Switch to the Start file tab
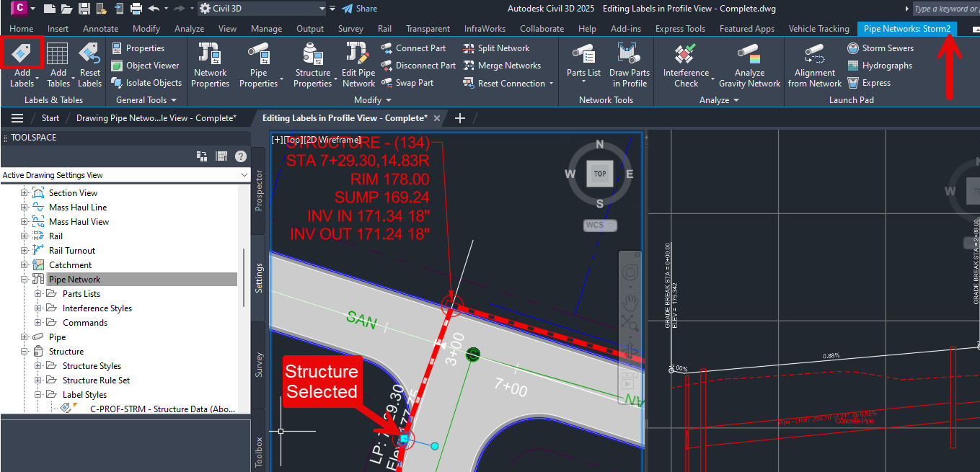The width and height of the screenshot is (980, 472). (x=50, y=118)
